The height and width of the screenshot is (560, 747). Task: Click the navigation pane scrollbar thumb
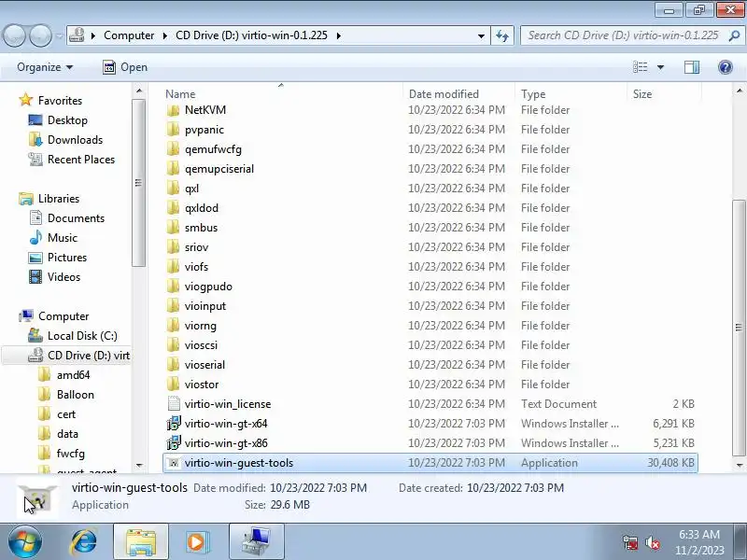138,183
